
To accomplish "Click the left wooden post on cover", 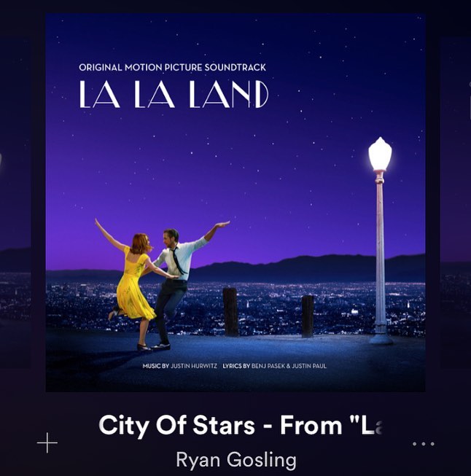I will coord(230,312).
